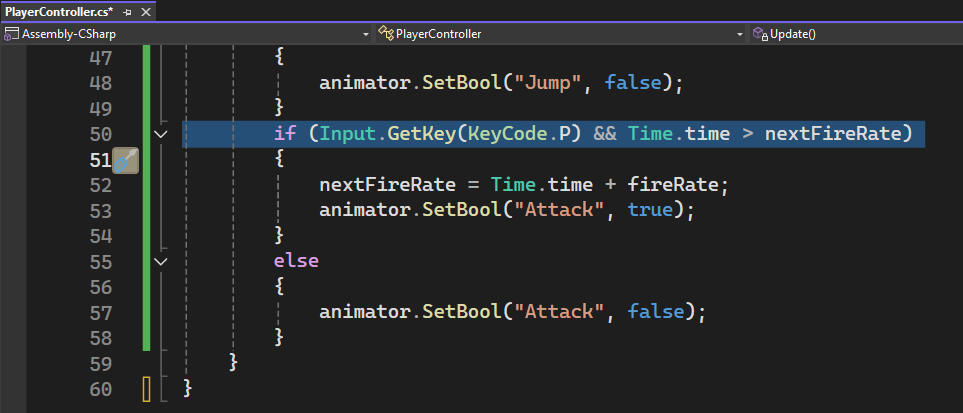This screenshot has width=963, height=413.
Task: Click the quick actions screwdriver icon
Action: pos(125,160)
